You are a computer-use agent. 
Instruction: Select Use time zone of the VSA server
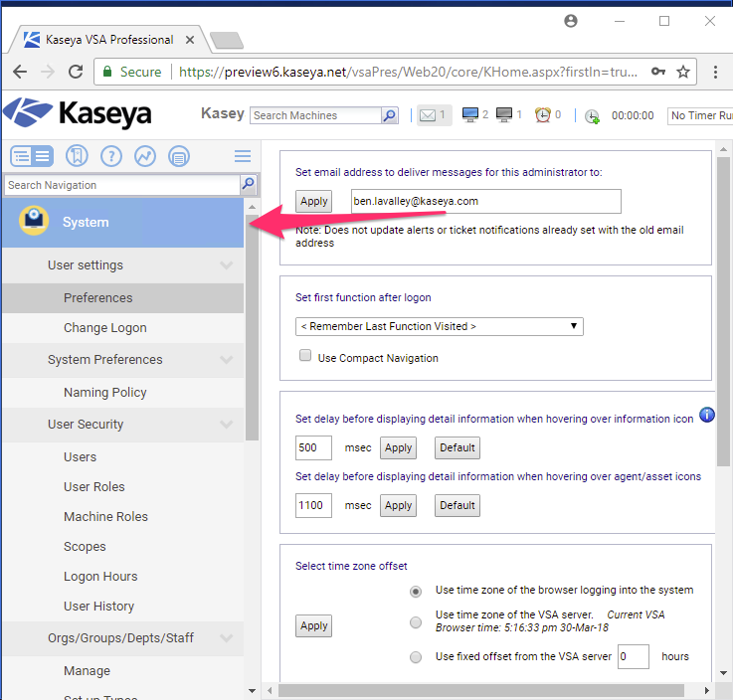(416, 622)
